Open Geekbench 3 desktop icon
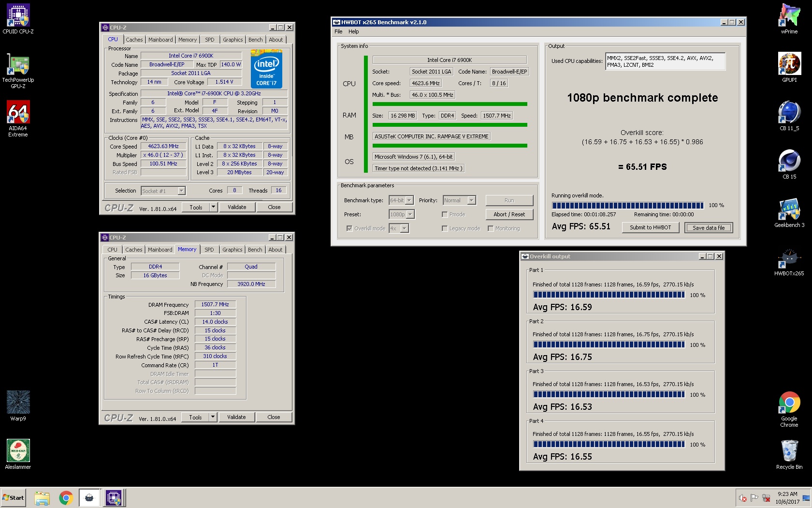812x508 pixels. point(789,212)
